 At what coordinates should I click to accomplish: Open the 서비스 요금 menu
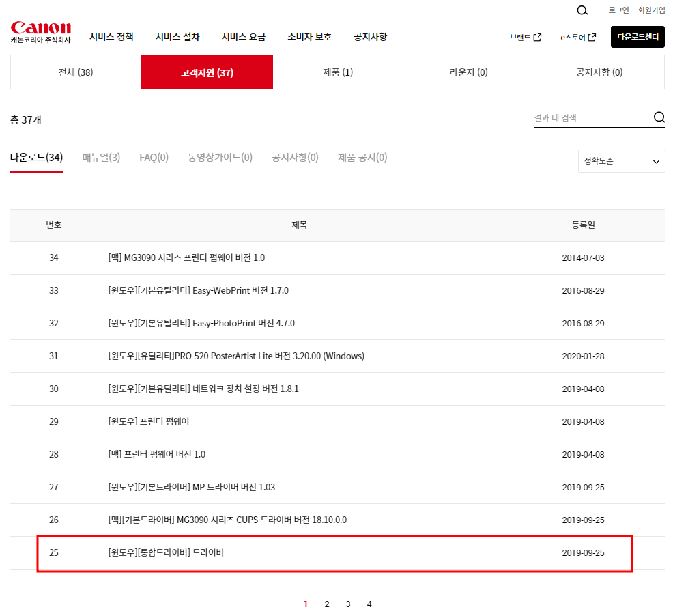click(x=244, y=37)
